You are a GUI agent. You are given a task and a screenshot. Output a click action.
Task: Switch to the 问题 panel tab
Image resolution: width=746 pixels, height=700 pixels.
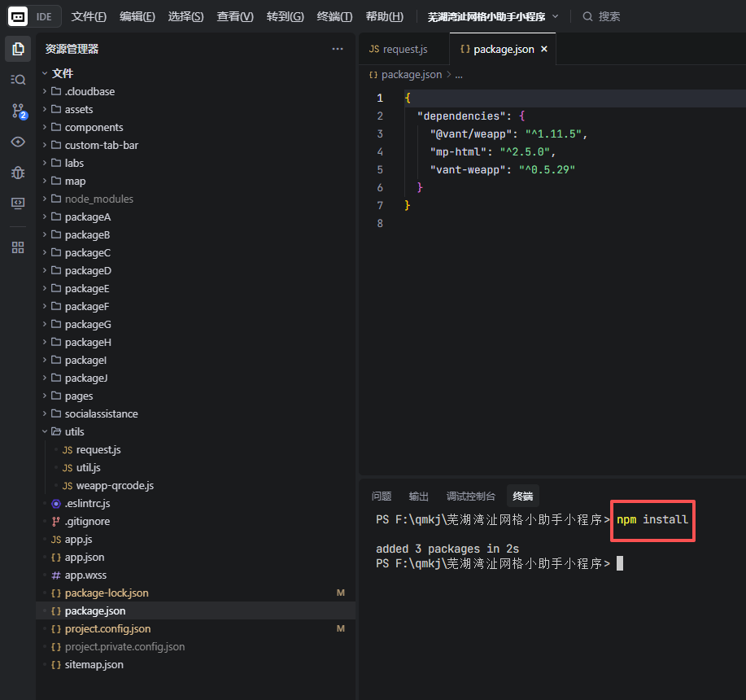coord(382,496)
